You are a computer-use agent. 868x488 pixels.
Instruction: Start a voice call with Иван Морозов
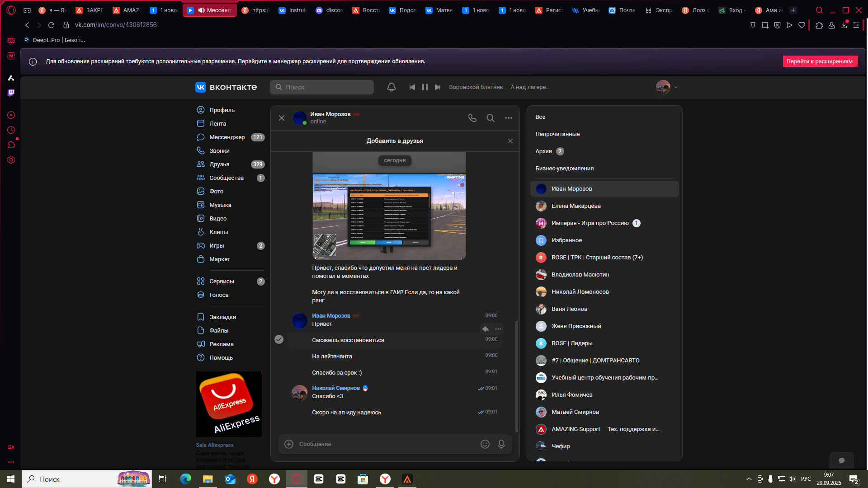(x=472, y=118)
